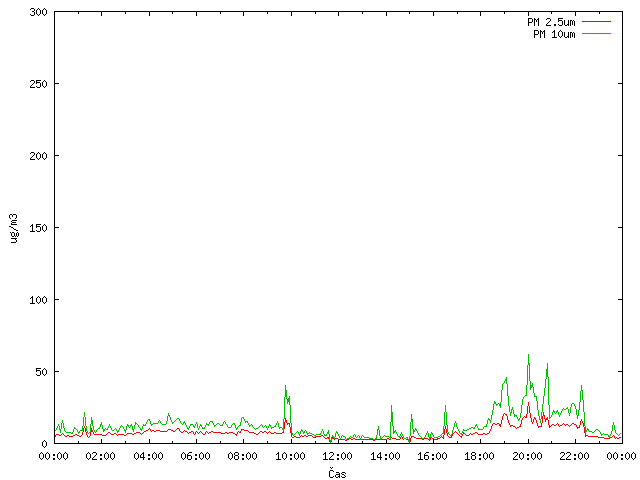
Task: Click the y-axis value 0
Action: (44, 444)
